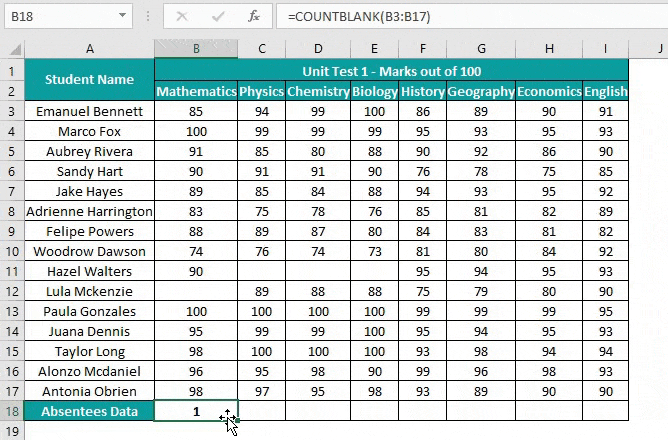Click the Lula Mckenzie name cell
The width and height of the screenshot is (668, 440).
click(89, 291)
